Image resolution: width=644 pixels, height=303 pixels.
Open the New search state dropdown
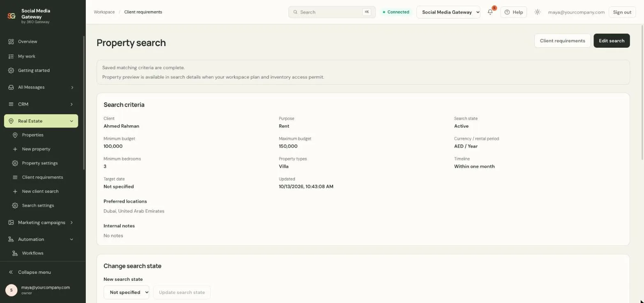point(126,292)
